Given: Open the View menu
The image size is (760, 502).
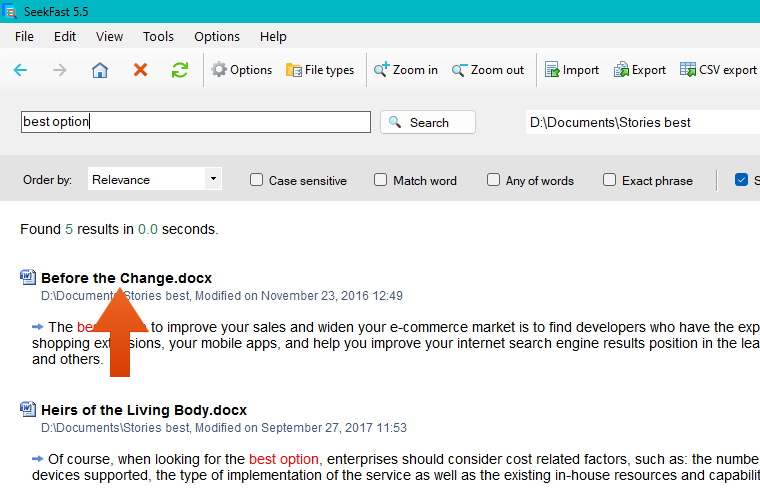Looking at the screenshot, I should pos(109,36).
